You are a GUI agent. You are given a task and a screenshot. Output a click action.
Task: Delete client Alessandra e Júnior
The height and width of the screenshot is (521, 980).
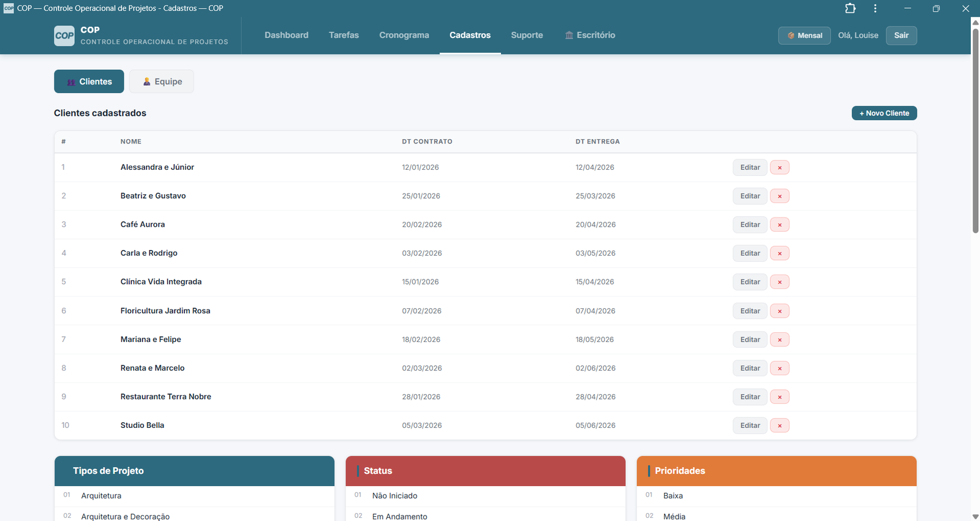[x=780, y=167]
